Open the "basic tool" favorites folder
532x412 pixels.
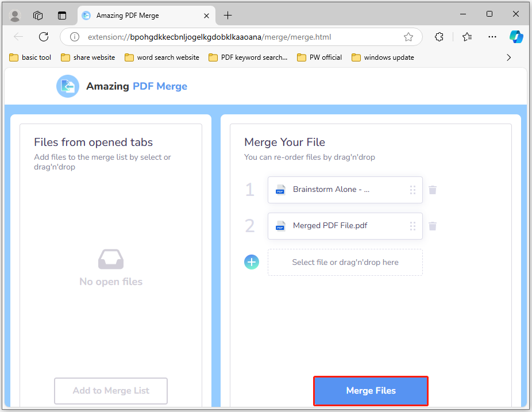tap(30, 57)
